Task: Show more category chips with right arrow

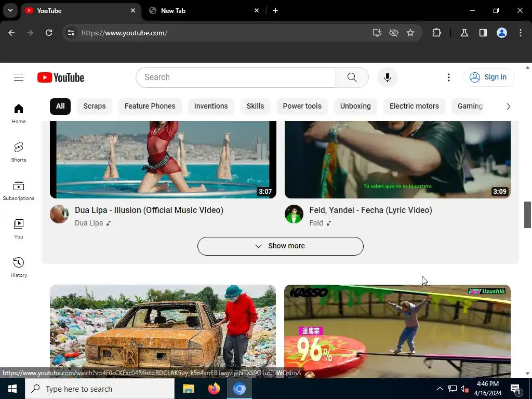Action: click(x=508, y=107)
